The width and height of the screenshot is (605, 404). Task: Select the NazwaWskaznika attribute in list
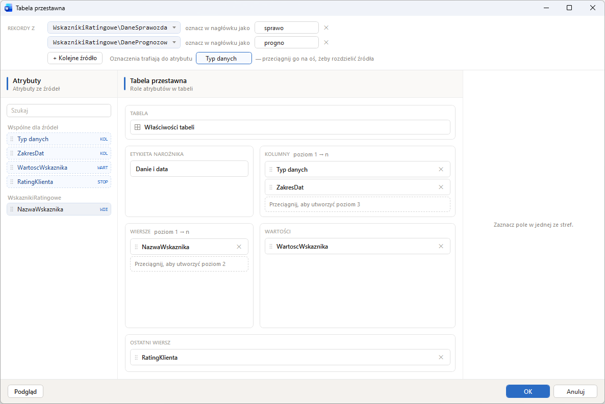pos(59,209)
